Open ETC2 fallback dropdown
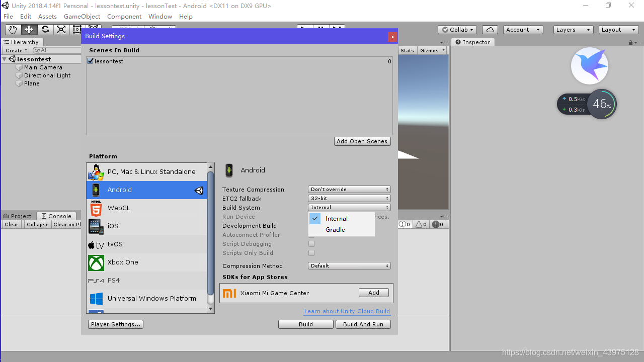Viewport: 644px width, 362px height. (349, 199)
